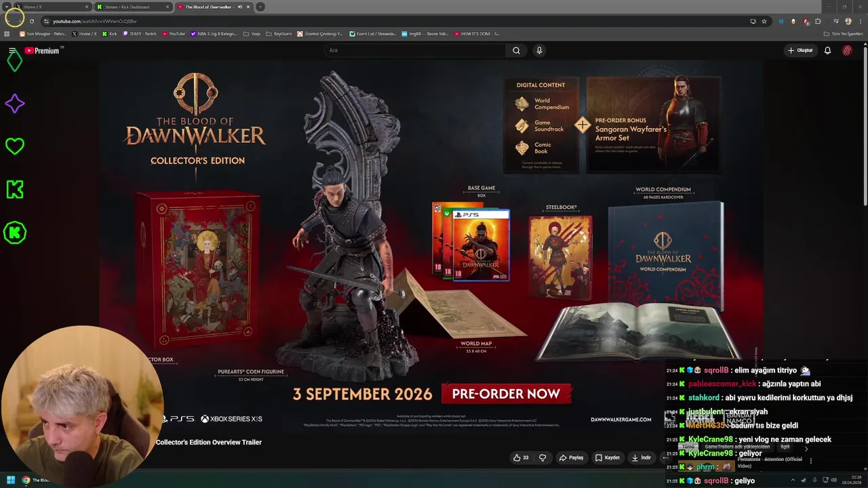Click the purple four-point star overlay icon

[x=14, y=104]
